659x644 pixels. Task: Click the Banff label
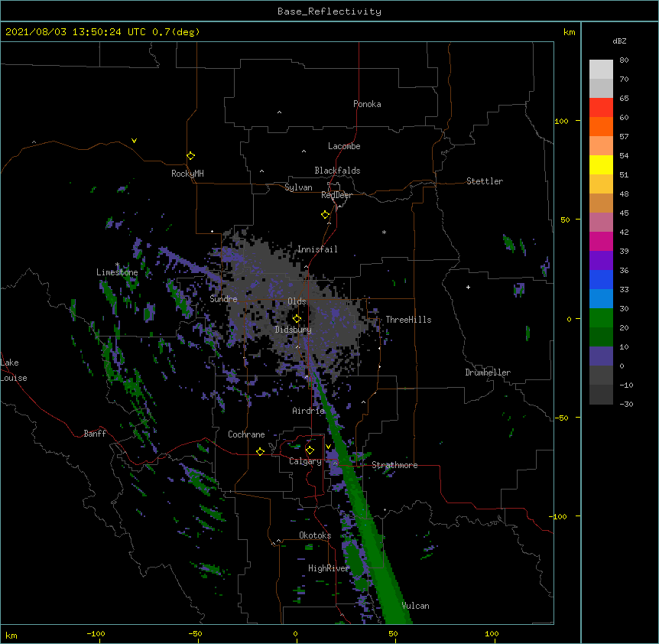(95, 434)
